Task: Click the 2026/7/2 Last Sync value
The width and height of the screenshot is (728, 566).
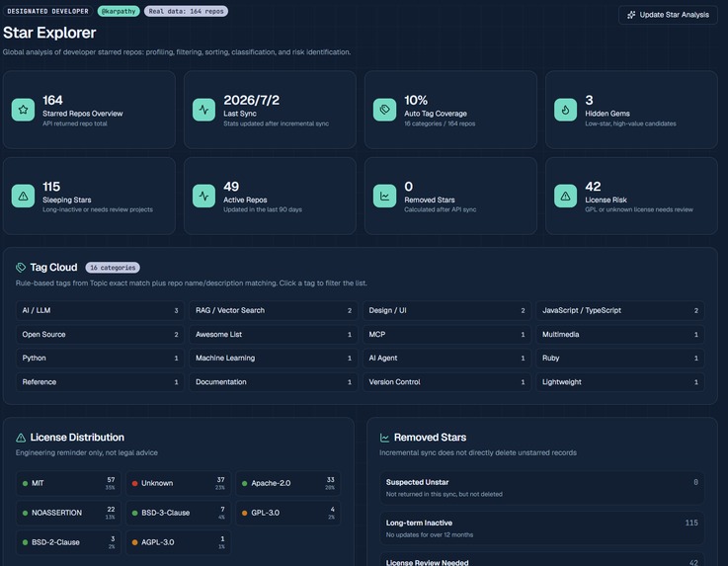Action: tap(251, 100)
